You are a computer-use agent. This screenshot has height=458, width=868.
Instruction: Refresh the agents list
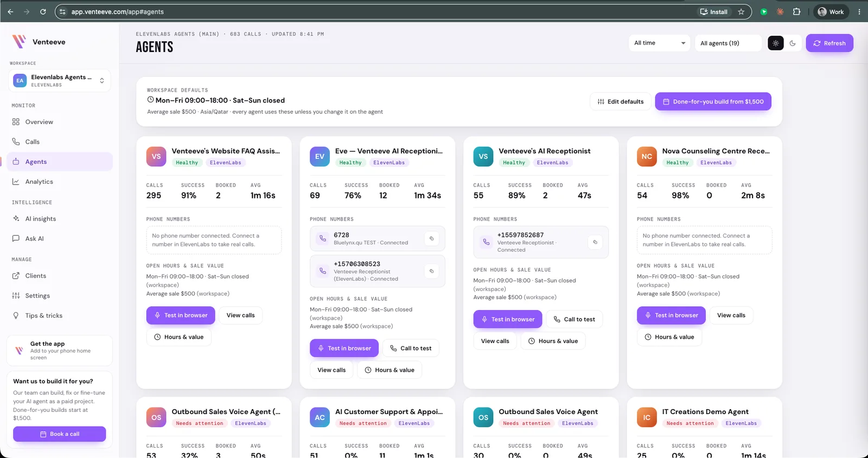coord(829,43)
